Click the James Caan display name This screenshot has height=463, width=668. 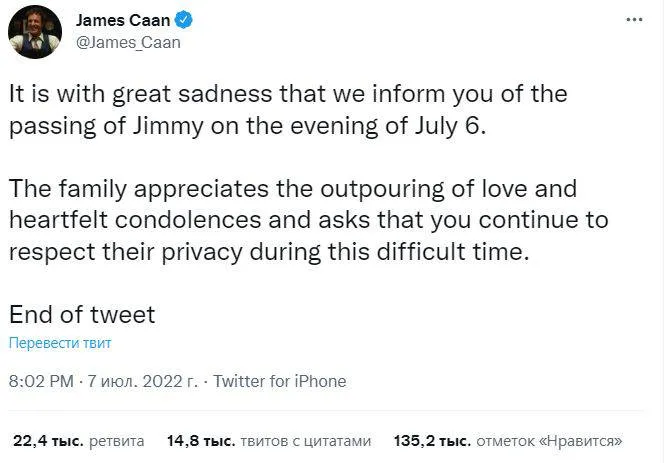123,20
